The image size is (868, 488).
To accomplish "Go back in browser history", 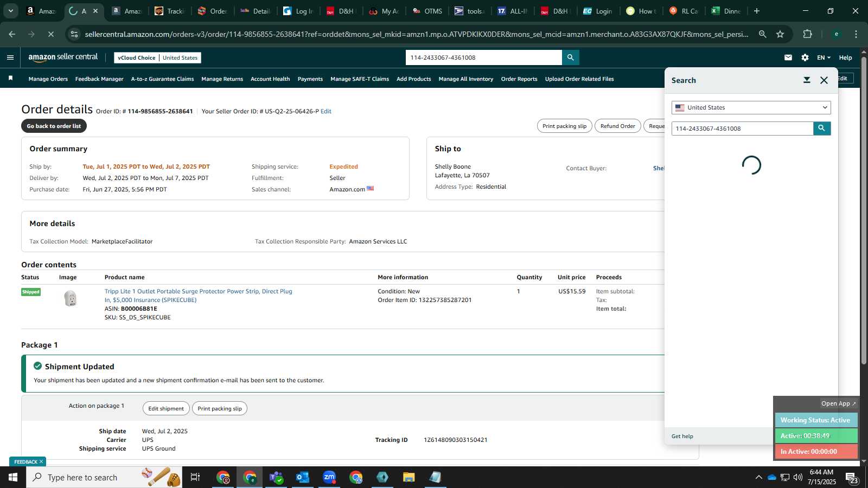I will click(x=12, y=34).
